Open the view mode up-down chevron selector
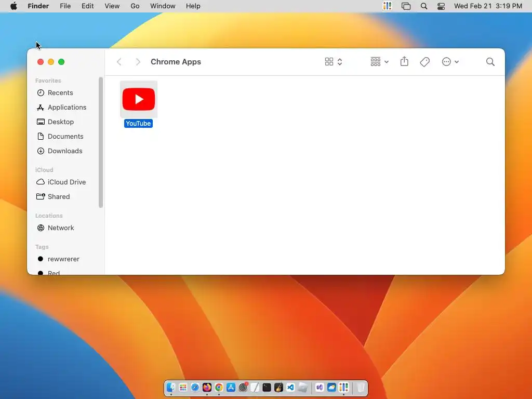Image resolution: width=532 pixels, height=399 pixels. 340,62
